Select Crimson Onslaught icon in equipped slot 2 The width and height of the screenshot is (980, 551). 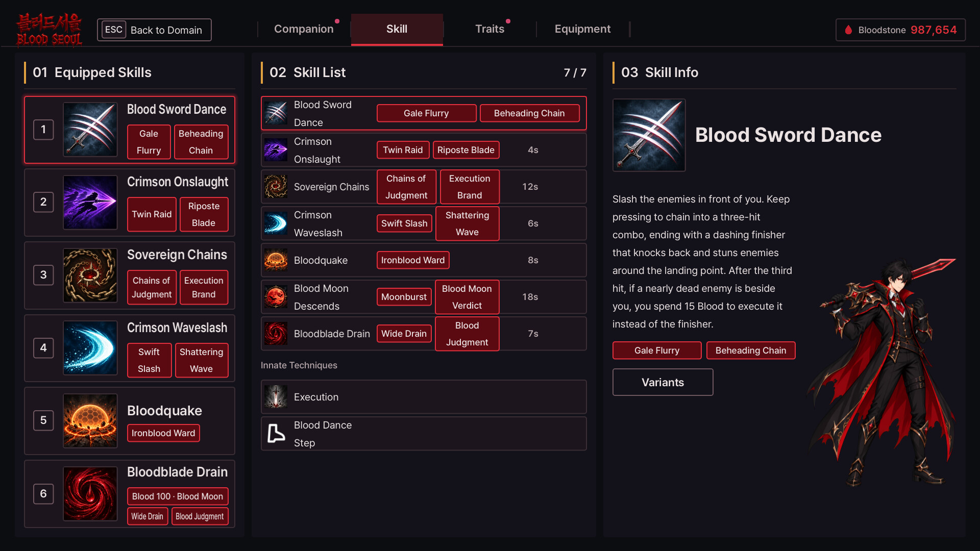[90, 203]
